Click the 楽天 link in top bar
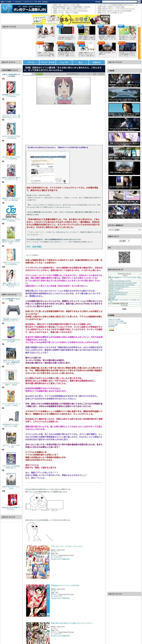 click(39, 2)
